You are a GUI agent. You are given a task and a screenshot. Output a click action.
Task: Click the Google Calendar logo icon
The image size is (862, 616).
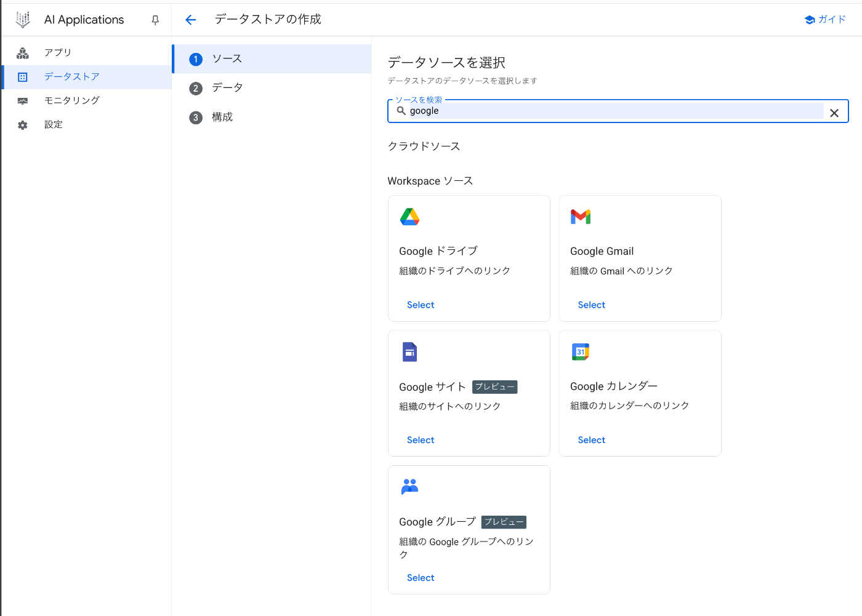(581, 352)
